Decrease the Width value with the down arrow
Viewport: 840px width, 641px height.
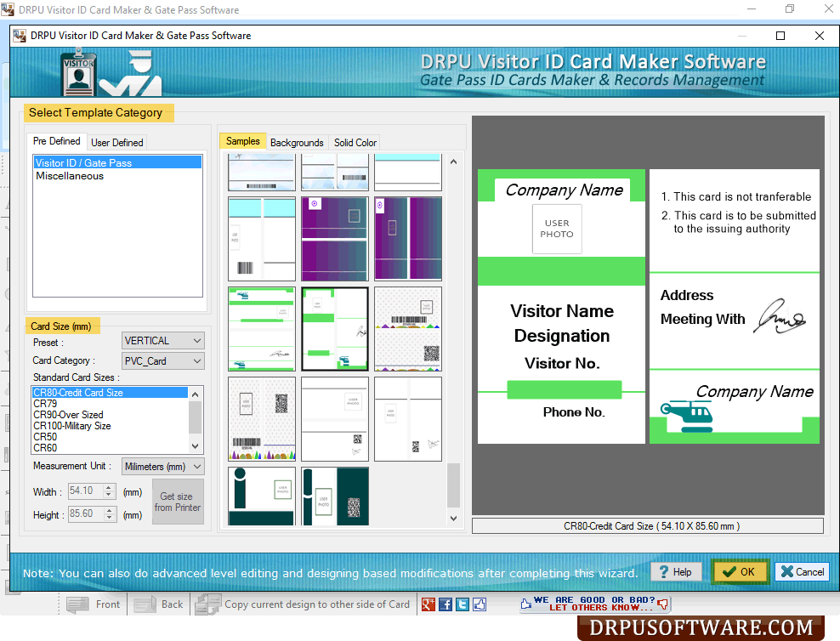[110, 494]
